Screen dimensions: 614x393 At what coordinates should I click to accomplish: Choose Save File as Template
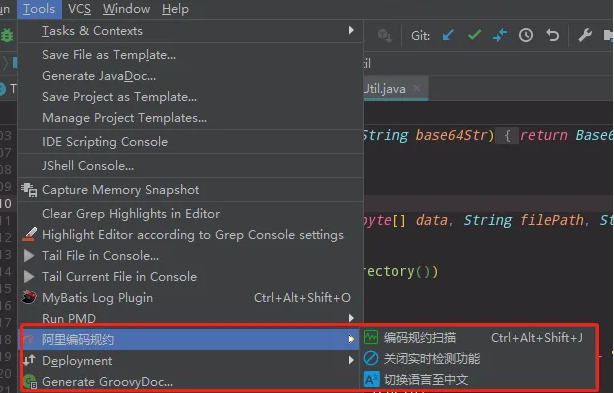(x=190, y=55)
